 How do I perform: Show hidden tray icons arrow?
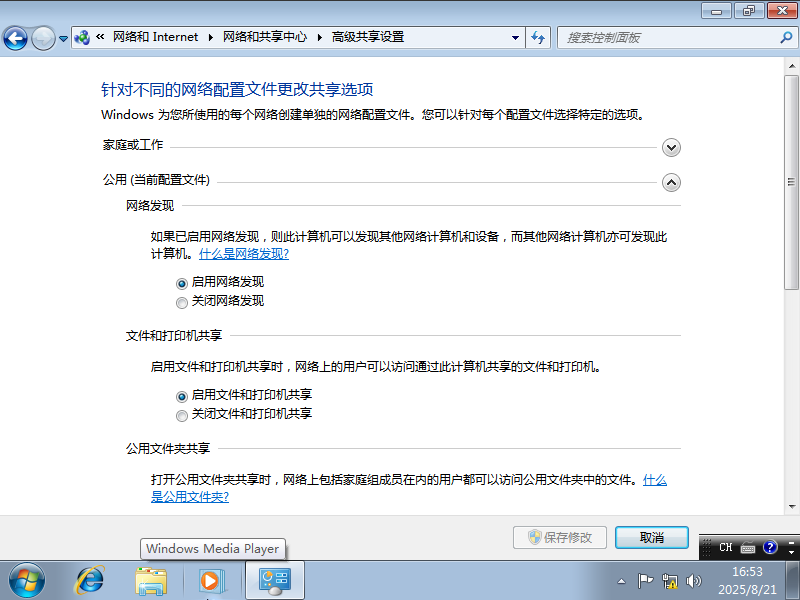pyautogui.click(x=621, y=581)
